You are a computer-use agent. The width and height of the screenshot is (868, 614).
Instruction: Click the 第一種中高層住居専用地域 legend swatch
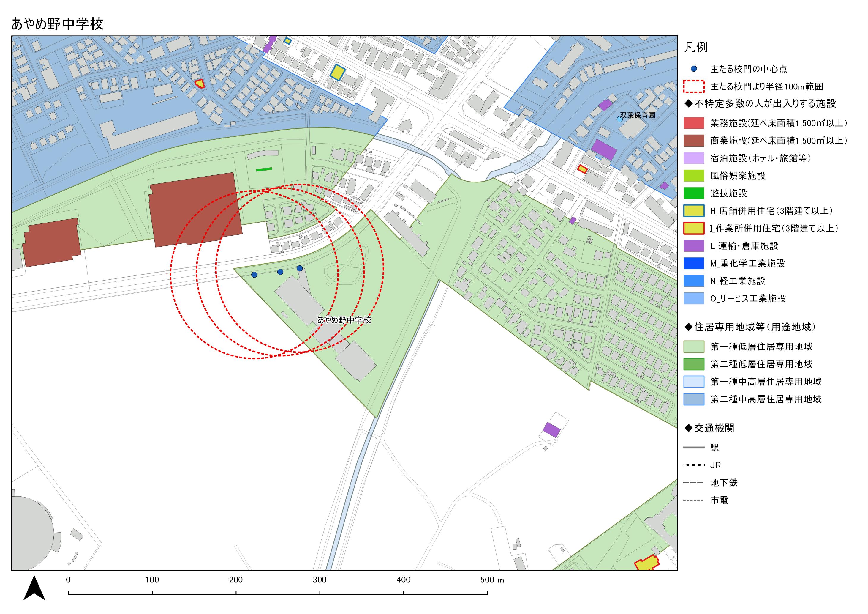694,382
